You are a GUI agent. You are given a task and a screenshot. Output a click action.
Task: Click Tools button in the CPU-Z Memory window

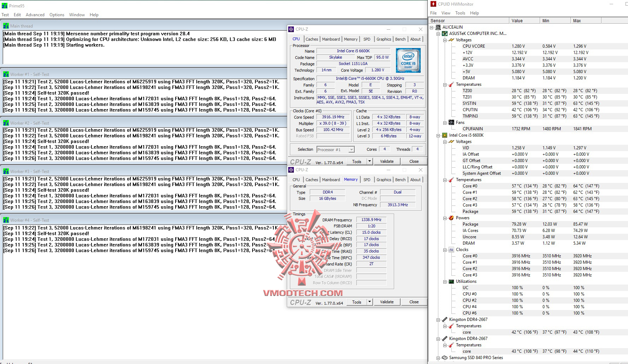pos(357,302)
